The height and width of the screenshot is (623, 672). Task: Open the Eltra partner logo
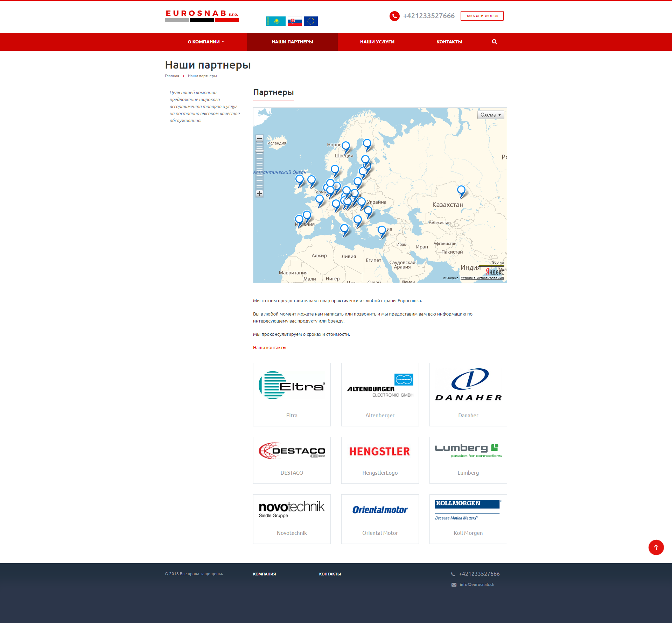point(292,385)
